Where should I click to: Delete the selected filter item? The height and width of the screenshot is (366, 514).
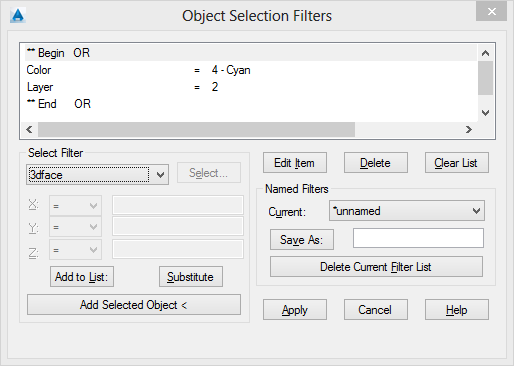click(x=376, y=163)
